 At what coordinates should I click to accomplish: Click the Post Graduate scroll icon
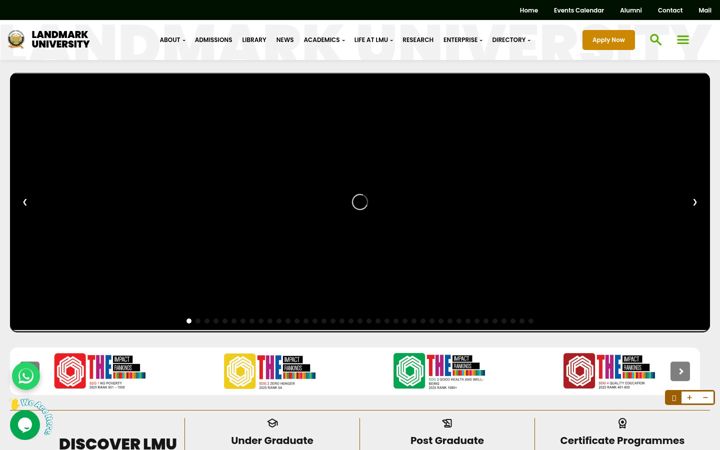(x=447, y=423)
